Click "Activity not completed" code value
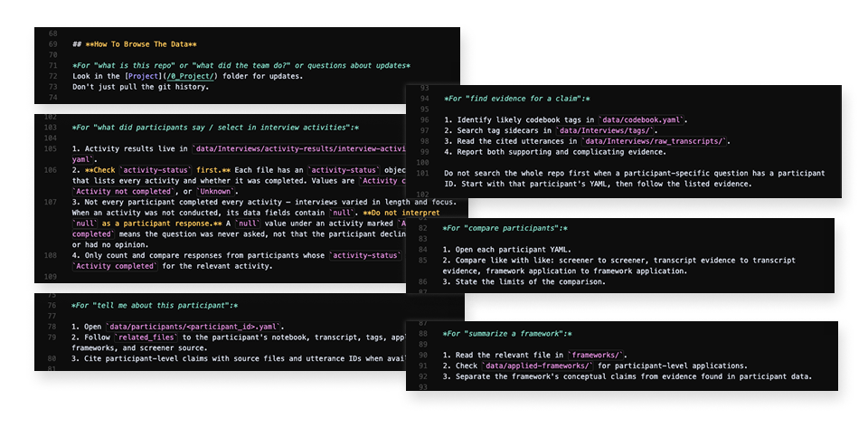The image size is (868, 447). click(124, 192)
